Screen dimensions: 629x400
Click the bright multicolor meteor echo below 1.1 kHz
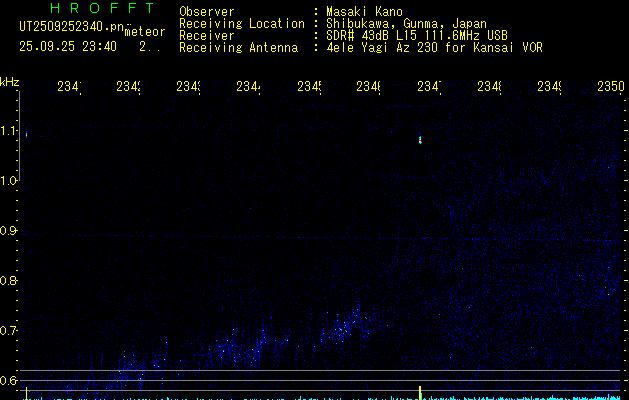pos(420,139)
